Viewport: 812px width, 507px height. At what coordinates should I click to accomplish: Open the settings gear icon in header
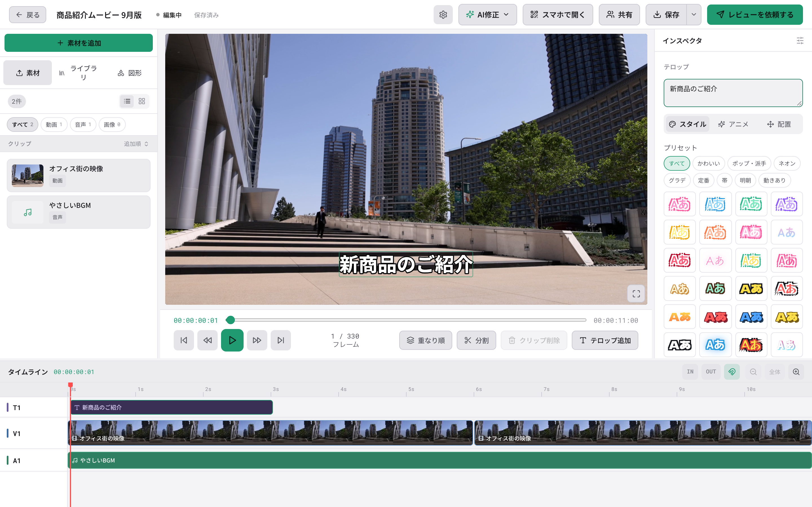[x=443, y=15]
